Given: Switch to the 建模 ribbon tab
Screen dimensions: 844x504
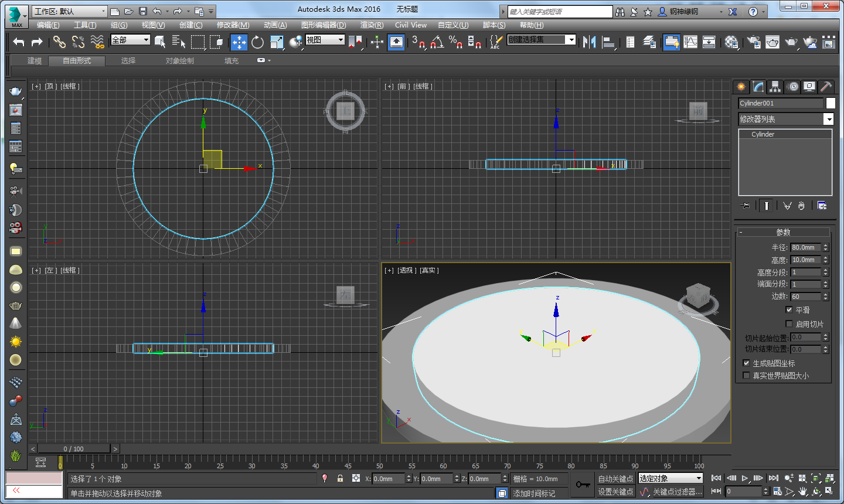Looking at the screenshot, I should click(35, 61).
